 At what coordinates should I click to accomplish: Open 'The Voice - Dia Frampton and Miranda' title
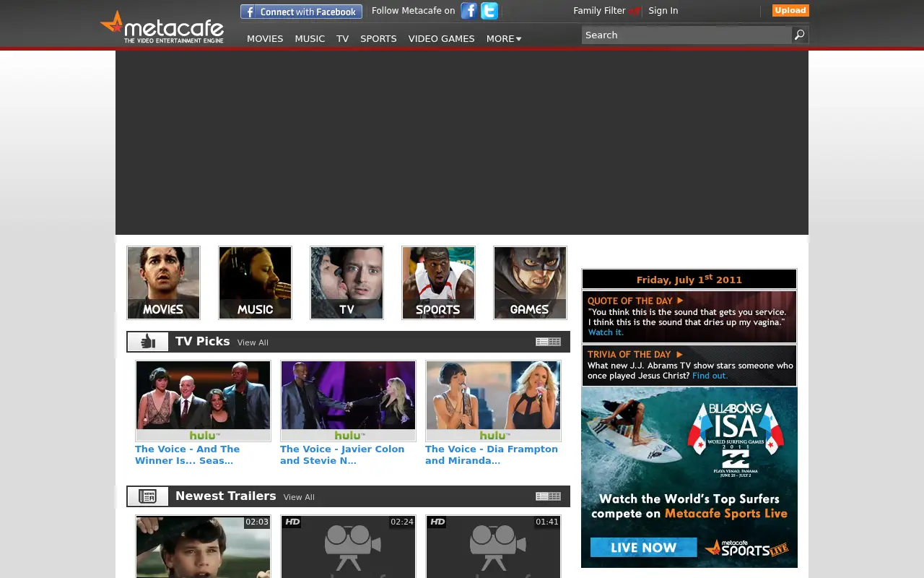(492, 454)
